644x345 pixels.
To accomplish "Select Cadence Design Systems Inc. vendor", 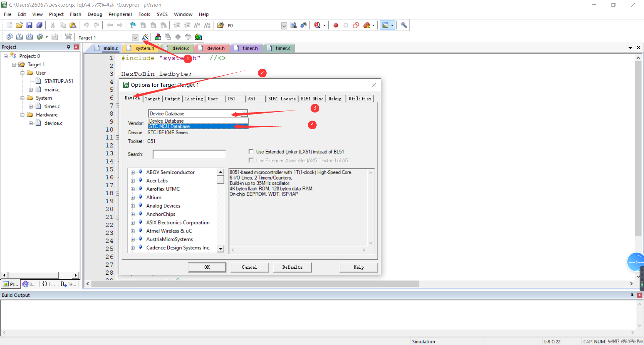I will click(x=178, y=248).
